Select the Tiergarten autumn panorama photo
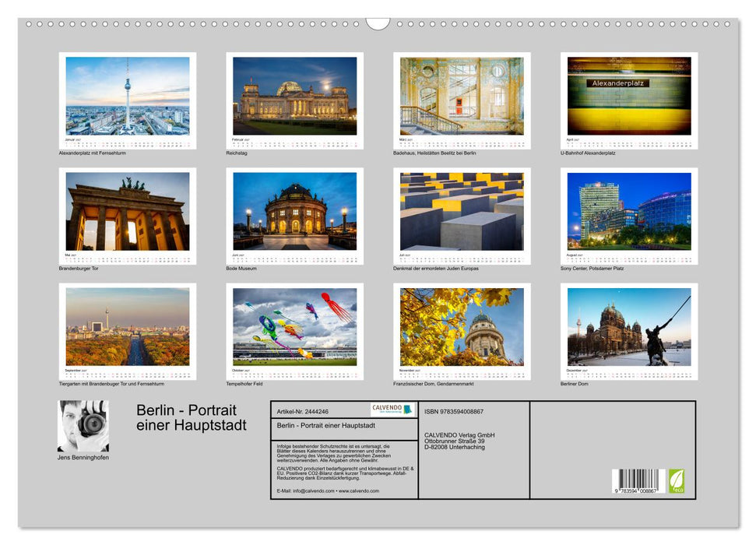The width and height of the screenshot is (756, 545). click(128, 326)
